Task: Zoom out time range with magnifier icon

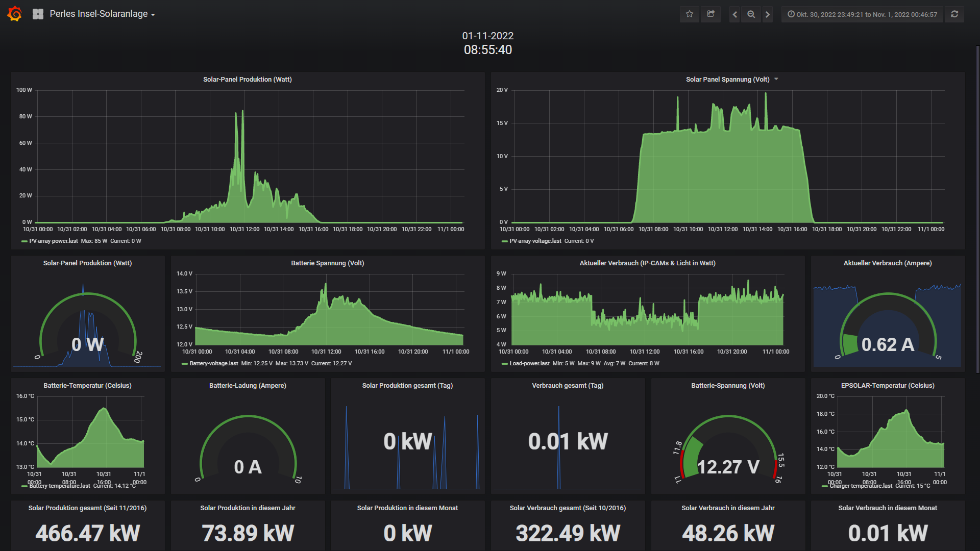Action: (751, 14)
